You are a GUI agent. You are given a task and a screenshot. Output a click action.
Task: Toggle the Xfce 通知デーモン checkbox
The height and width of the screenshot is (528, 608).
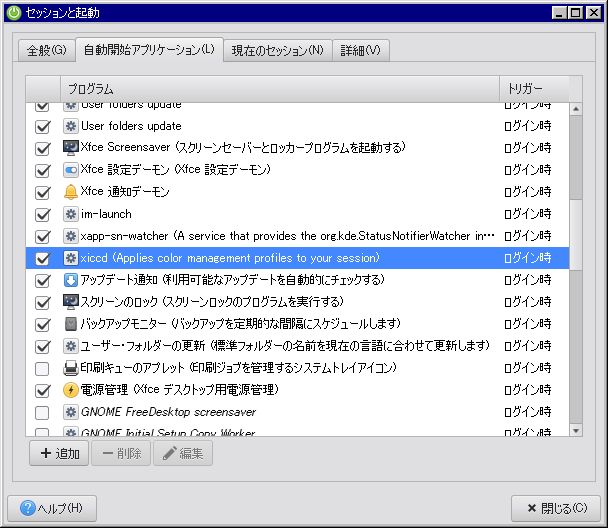[x=42, y=192]
